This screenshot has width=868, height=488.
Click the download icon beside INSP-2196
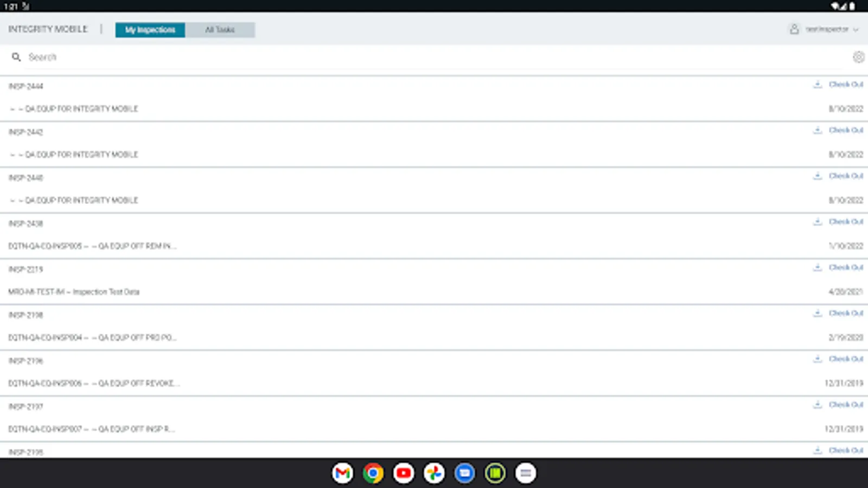click(x=818, y=358)
